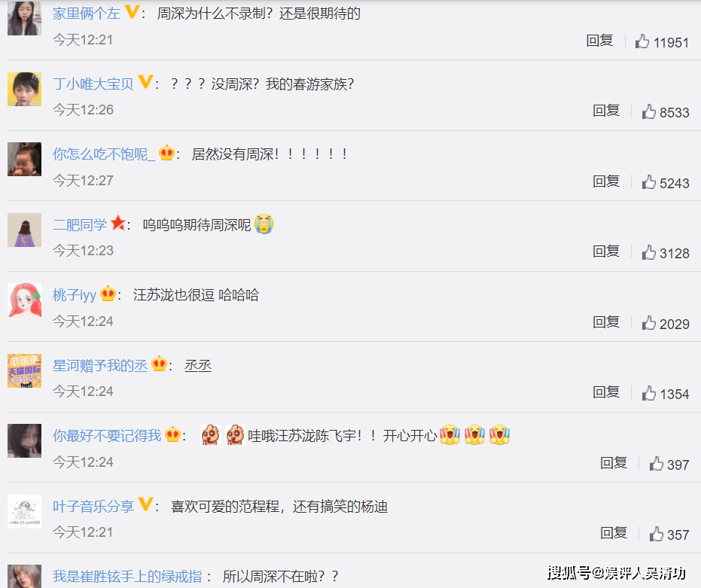Open 我是崔胜铉手上的绿戒指 profile

point(127,577)
